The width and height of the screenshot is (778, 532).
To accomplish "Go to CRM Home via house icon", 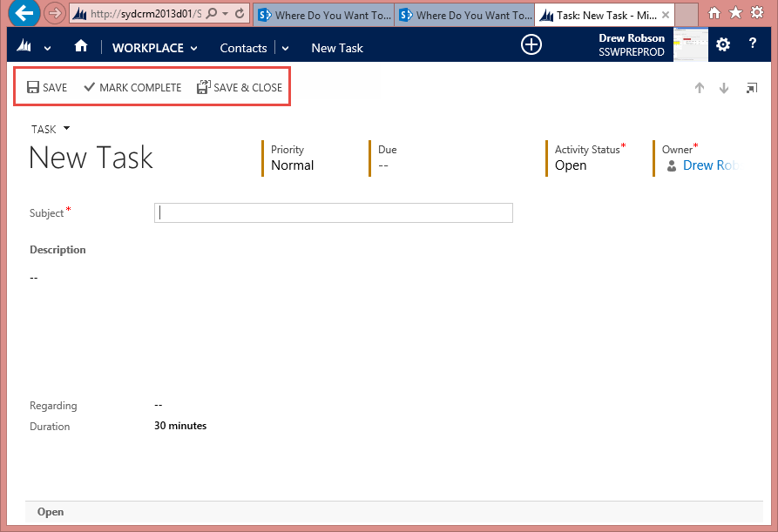I will click(81, 47).
